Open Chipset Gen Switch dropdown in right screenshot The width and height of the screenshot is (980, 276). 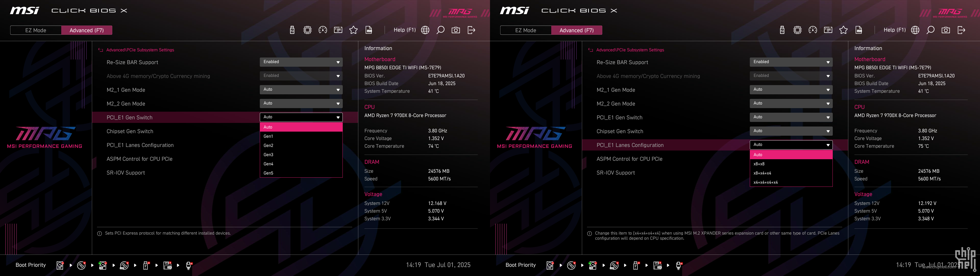pyautogui.click(x=791, y=131)
